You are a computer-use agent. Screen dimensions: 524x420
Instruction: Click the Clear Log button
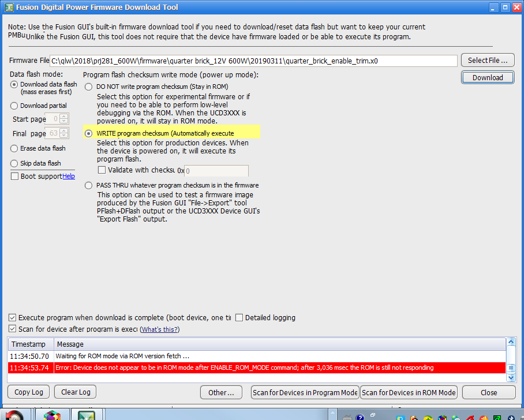(x=76, y=392)
